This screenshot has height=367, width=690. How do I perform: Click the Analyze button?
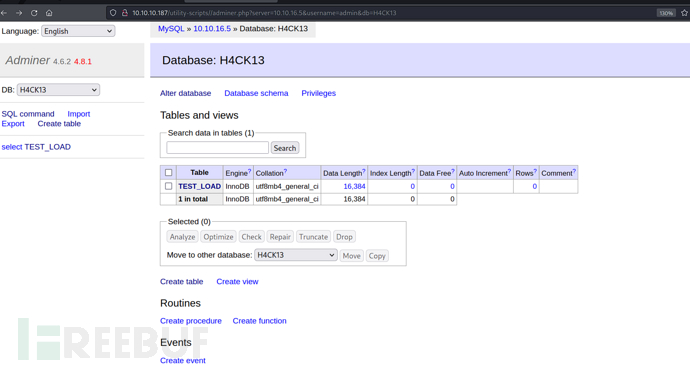(182, 237)
